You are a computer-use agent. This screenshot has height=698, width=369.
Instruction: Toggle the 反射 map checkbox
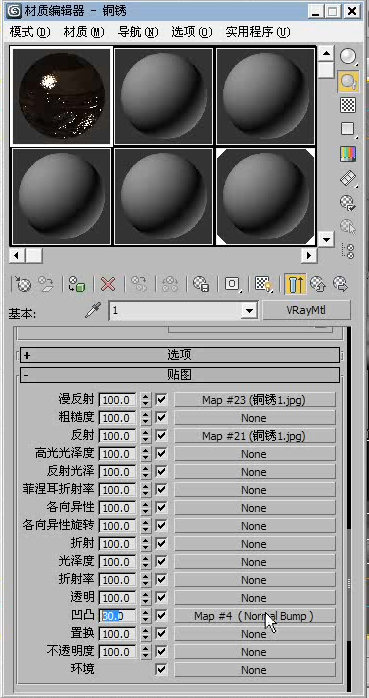tap(161, 435)
